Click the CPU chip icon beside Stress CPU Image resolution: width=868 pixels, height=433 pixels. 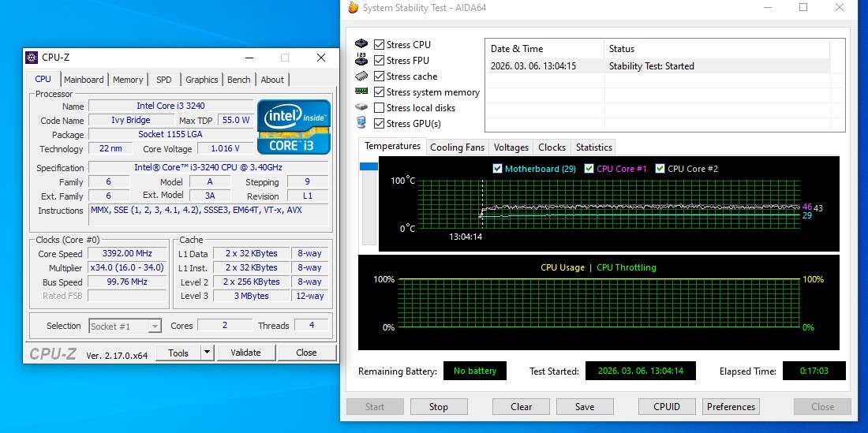[361, 44]
